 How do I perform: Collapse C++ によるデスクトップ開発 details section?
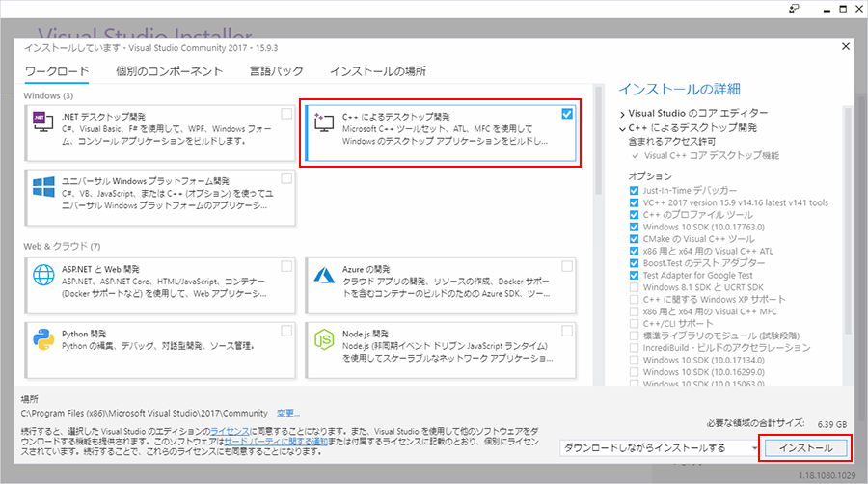[x=623, y=128]
